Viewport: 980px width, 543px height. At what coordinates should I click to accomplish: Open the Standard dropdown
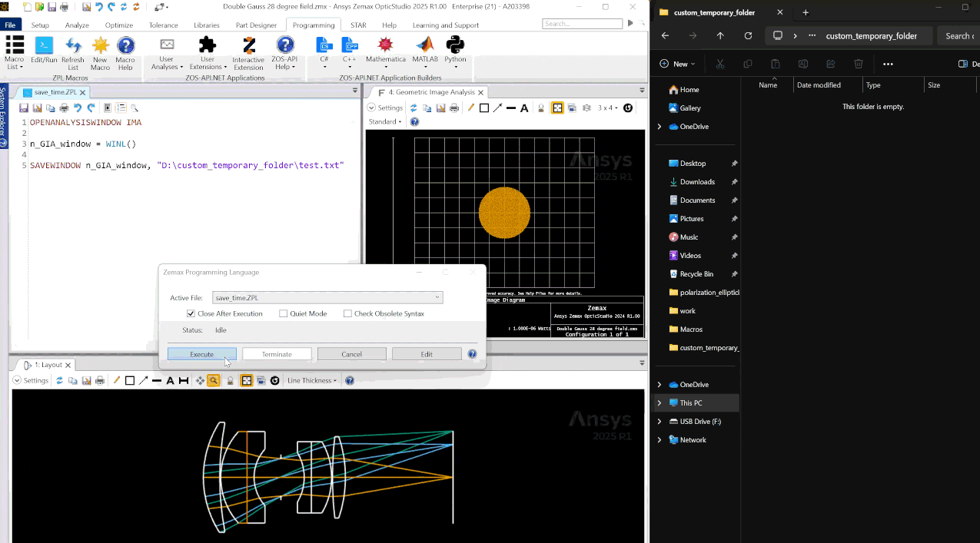point(385,121)
